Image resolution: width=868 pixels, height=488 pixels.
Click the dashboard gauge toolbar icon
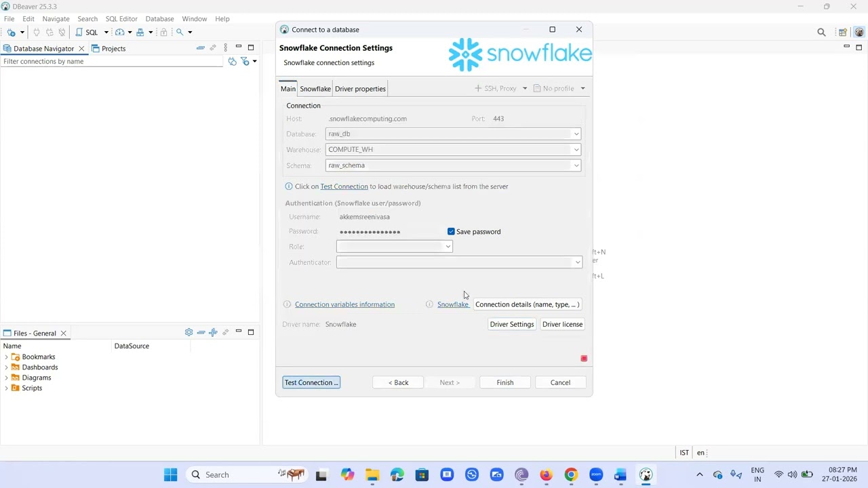tap(120, 32)
